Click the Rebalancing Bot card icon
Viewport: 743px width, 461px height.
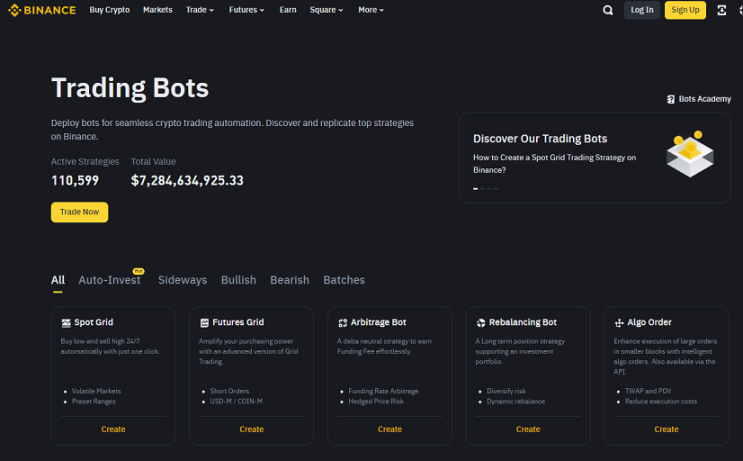tap(481, 323)
